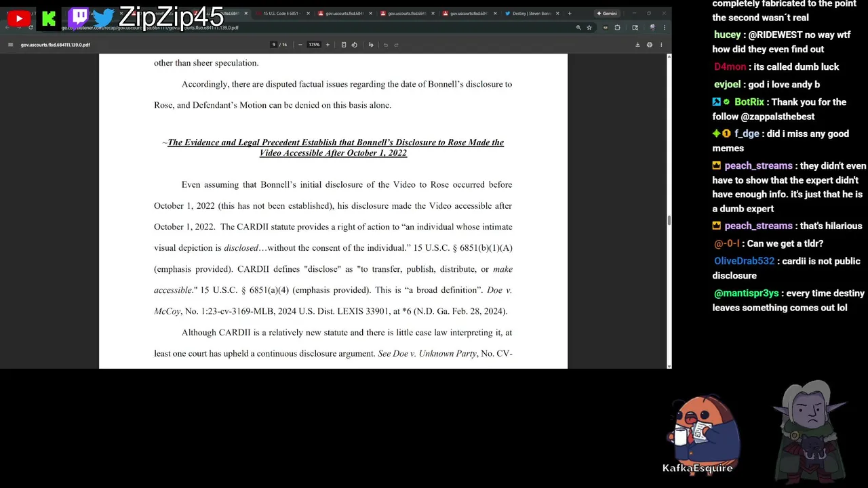This screenshot has height=488, width=868.
Task: Click BotRix's verified checkmark badge
Action: 727,102
